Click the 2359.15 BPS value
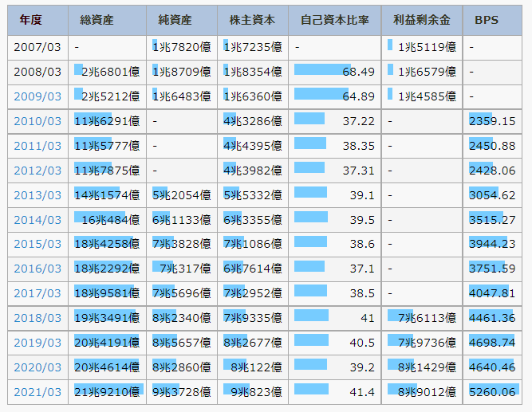Screen dimensions: 532x412 [492, 121]
